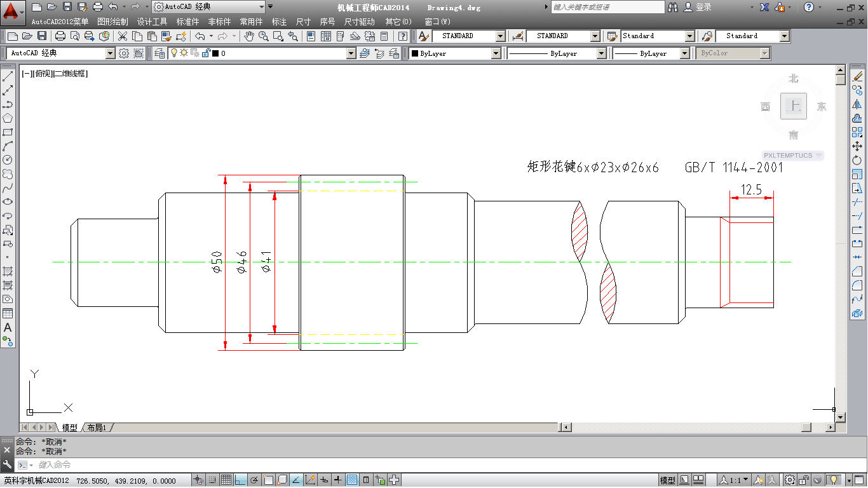Click the Erase tool in modify toolbar

pos(857,76)
